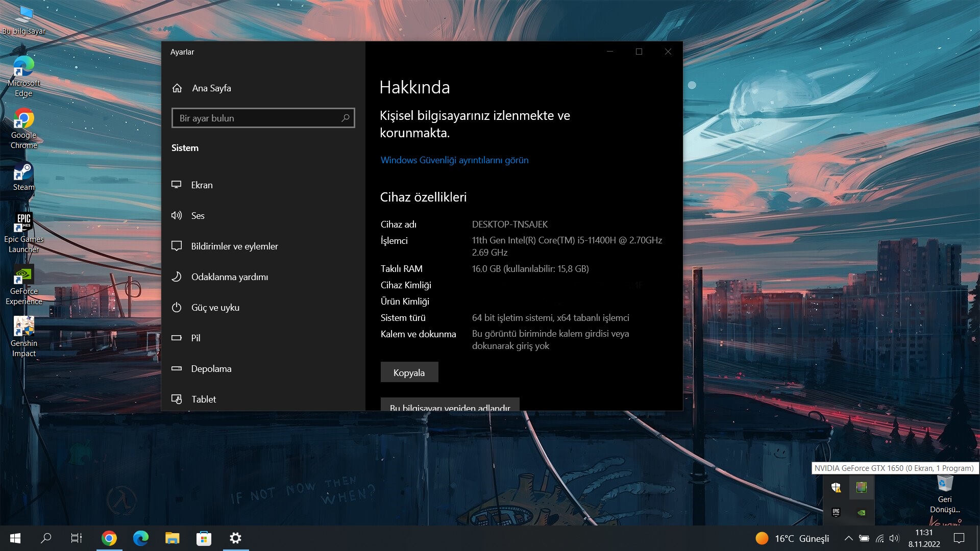980x551 pixels.
Task: Click the search magnifier in Bir ayar bulun
Action: [x=346, y=118]
